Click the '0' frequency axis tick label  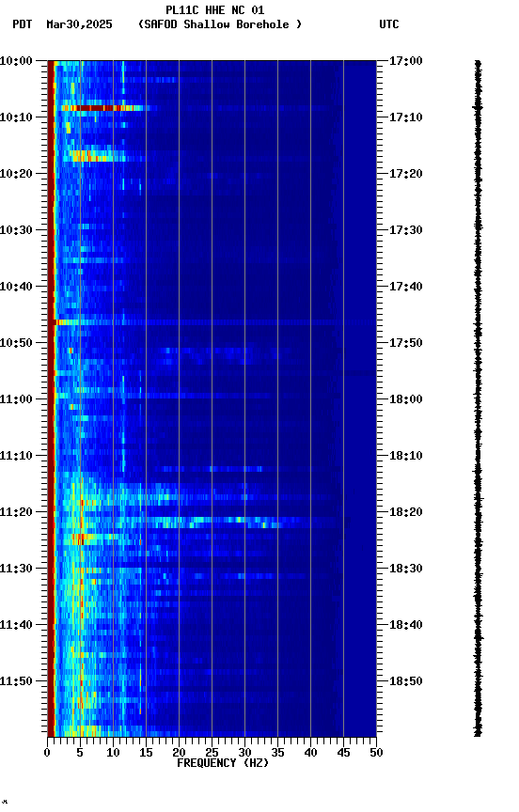tap(48, 753)
